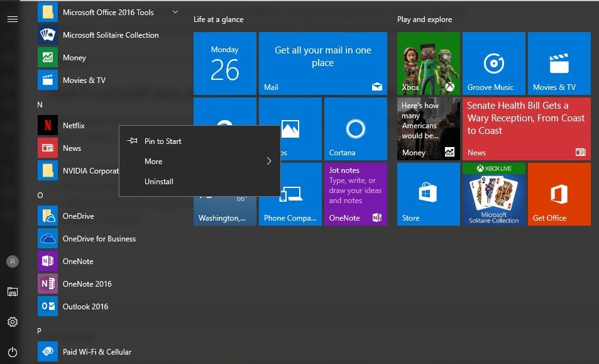This screenshot has width=599, height=364.
Task: Open the Groove Music tile
Action: tap(494, 63)
